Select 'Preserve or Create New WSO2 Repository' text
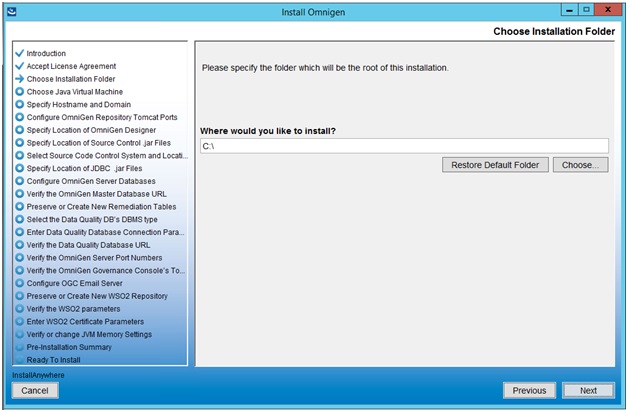Viewport: 628px width, 412px height. (x=97, y=296)
